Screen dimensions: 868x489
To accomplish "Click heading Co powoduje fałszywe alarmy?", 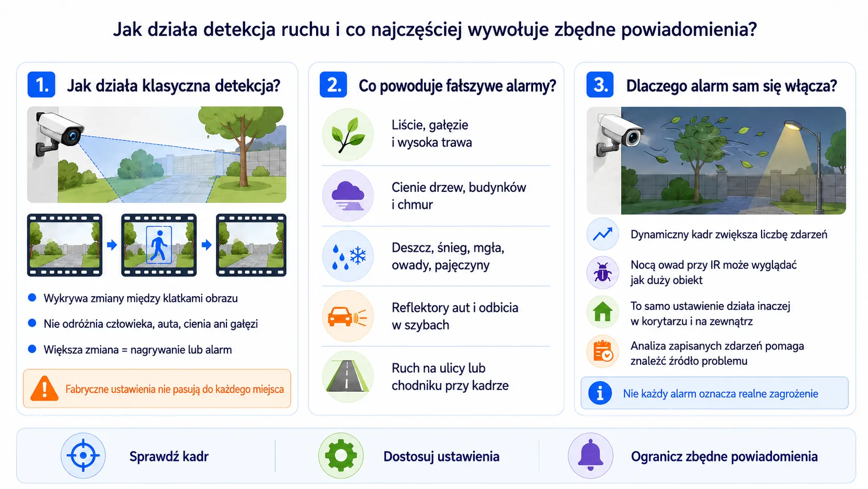I will (457, 85).
